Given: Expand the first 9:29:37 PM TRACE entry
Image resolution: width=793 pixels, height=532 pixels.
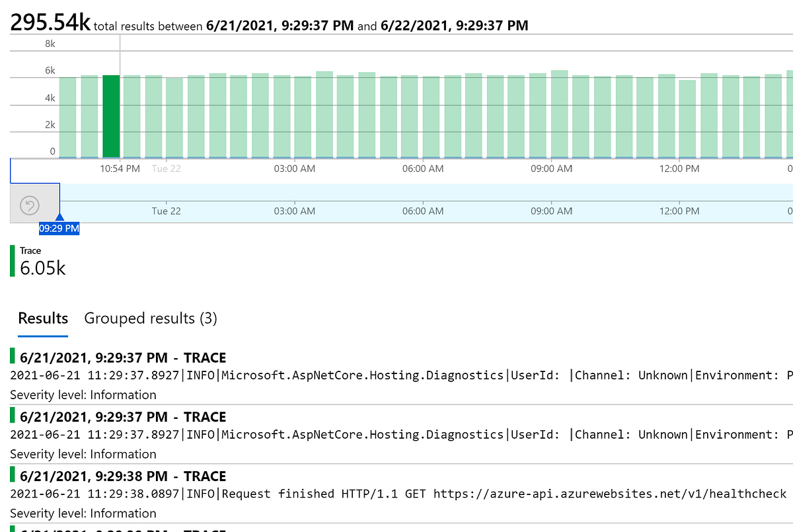Looking at the screenshot, I should pos(123,357).
